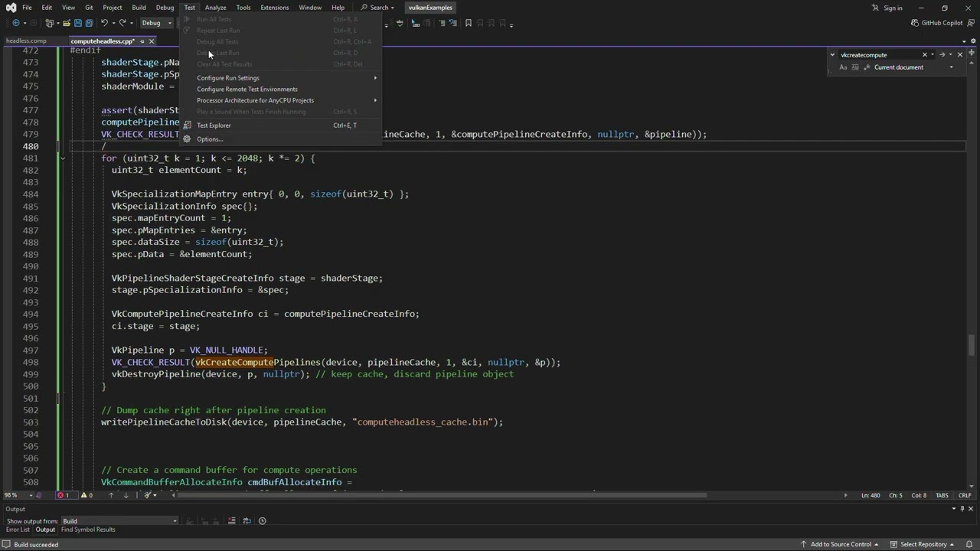The width and height of the screenshot is (980, 551).
Task: Click the horizontal scrollbar in editor
Action: click(442, 495)
